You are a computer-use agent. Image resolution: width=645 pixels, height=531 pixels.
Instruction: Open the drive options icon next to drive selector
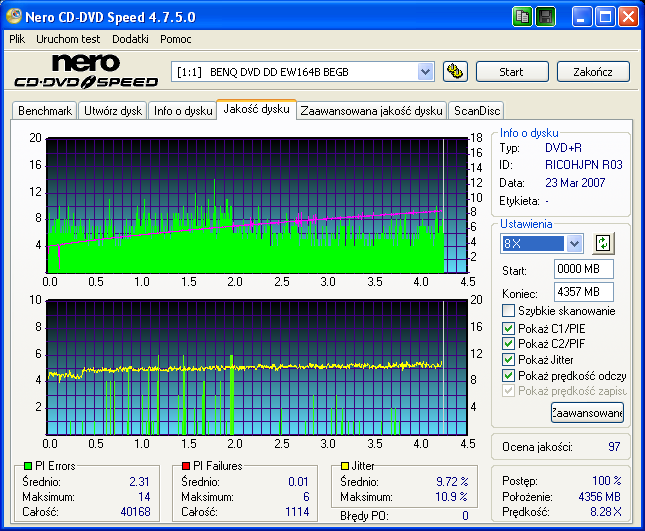(455, 72)
